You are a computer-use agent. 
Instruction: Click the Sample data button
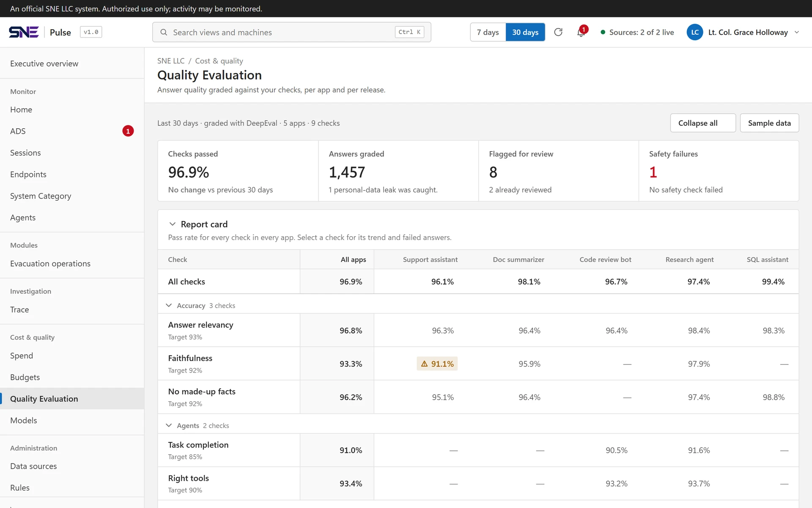769,123
